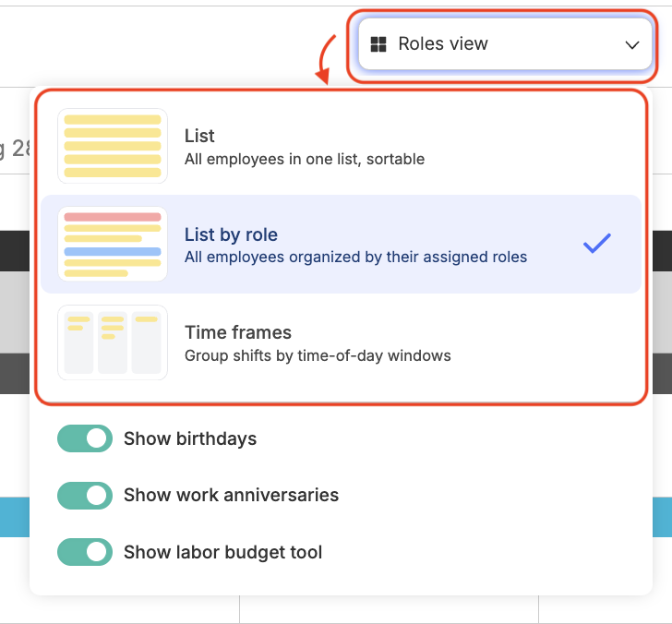The image size is (672, 624).
Task: Click the Show birthdays label
Action: click(x=190, y=438)
